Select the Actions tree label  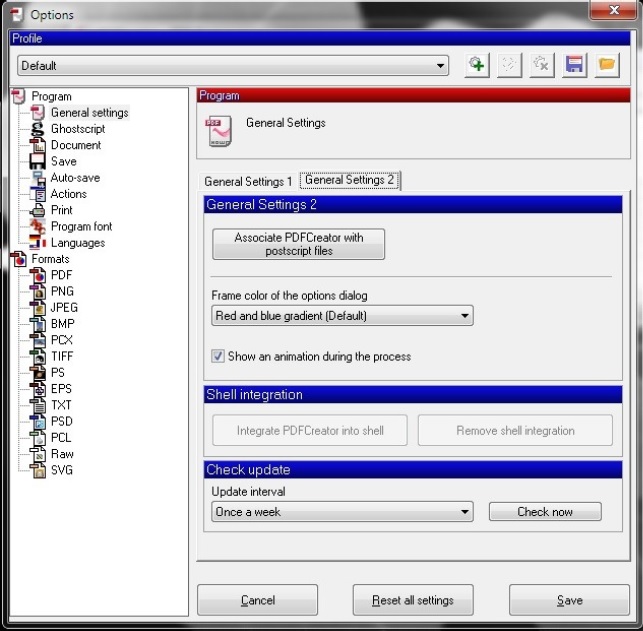pyautogui.click(x=68, y=194)
